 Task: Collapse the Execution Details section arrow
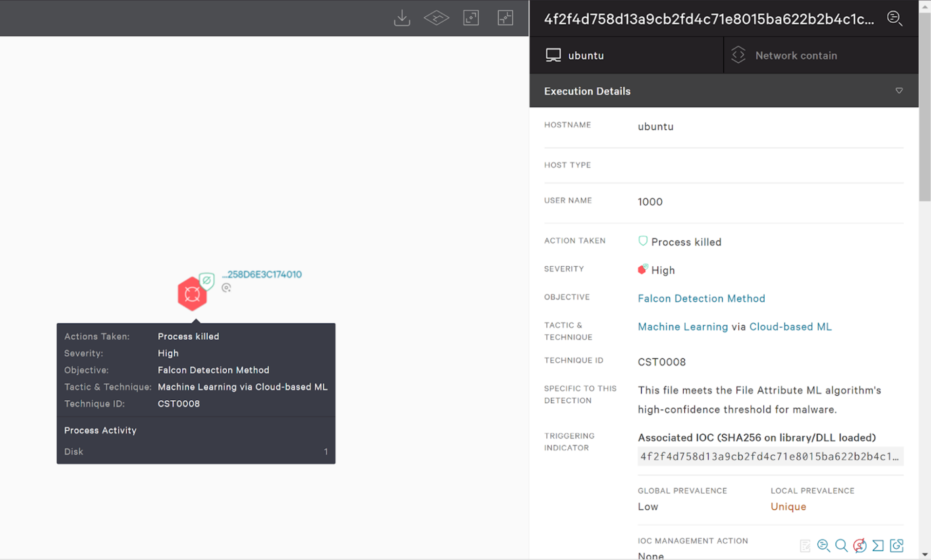pyautogui.click(x=899, y=91)
